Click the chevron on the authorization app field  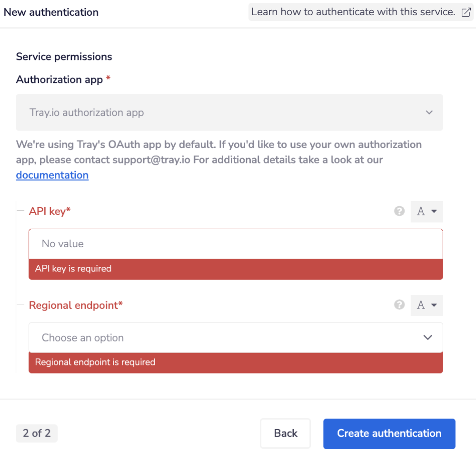pos(429,112)
